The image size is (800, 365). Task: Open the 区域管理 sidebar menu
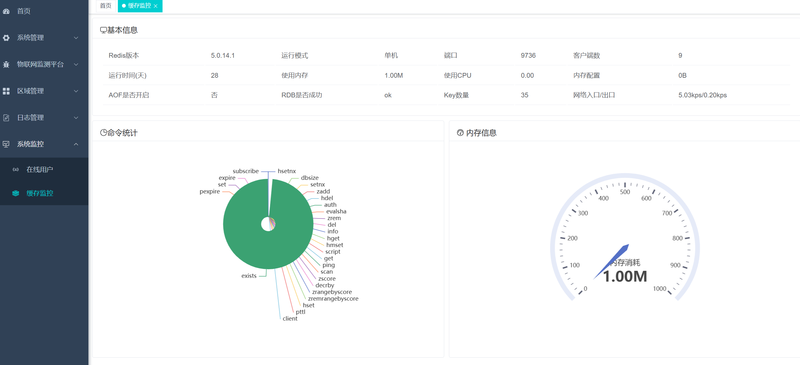coord(44,91)
